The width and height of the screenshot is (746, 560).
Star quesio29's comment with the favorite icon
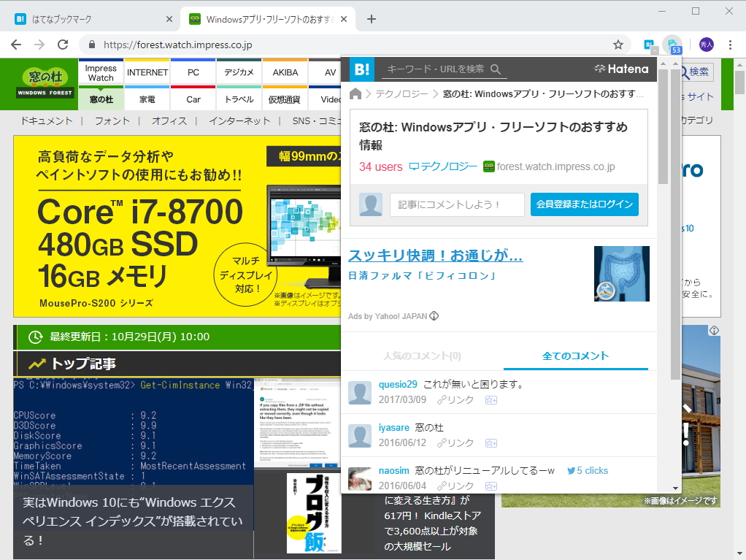click(x=492, y=399)
